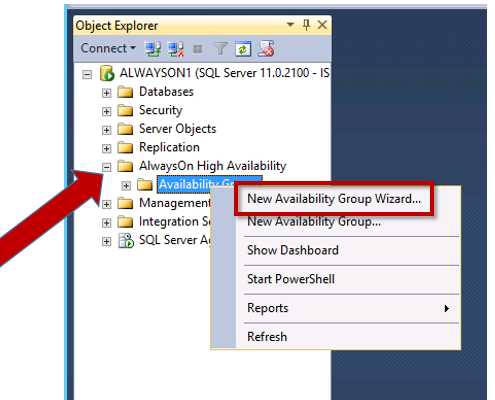Click the SQL Server Agent node icon
Image resolution: width=495 pixels, height=400 pixels.
click(x=126, y=240)
